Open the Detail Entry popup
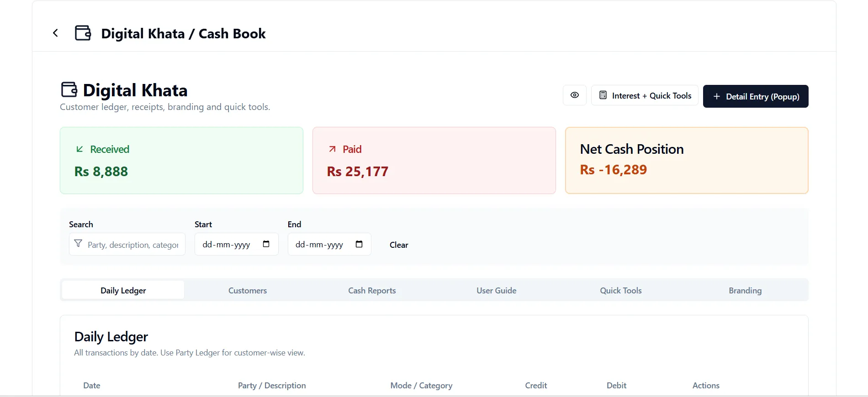Screen dimensions: 868x397 click(x=756, y=96)
